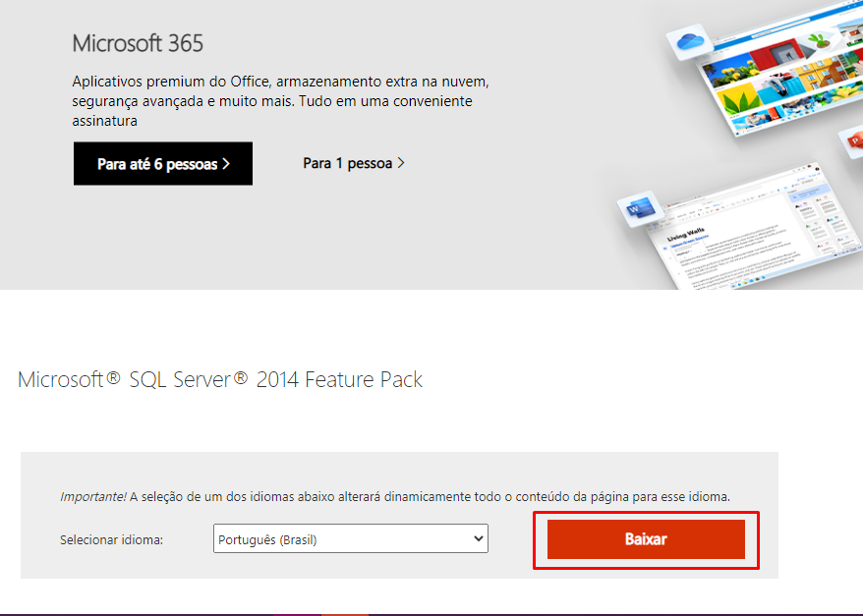Click the Importante language notice text
This screenshot has height=616, width=863.
coord(395,496)
